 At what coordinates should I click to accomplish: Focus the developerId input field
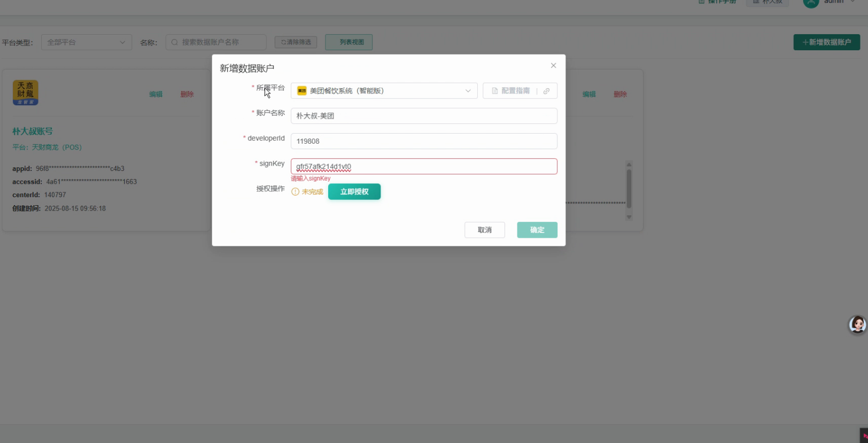tap(424, 141)
